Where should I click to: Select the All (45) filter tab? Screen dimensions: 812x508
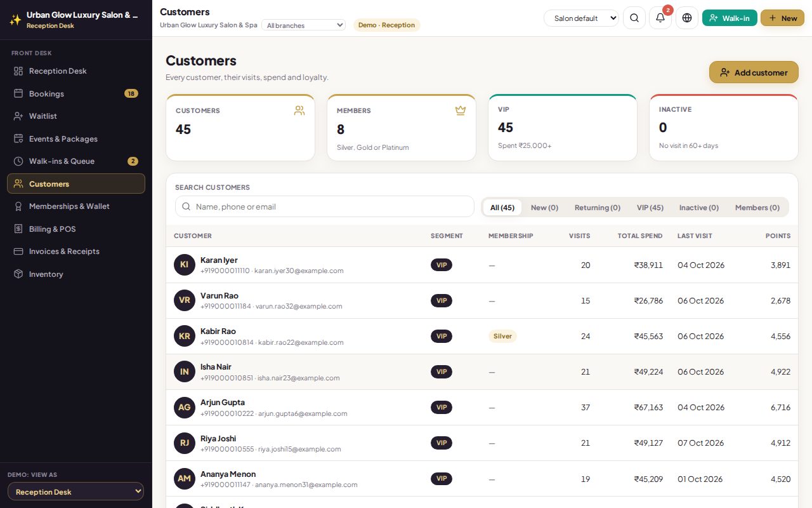click(x=502, y=208)
